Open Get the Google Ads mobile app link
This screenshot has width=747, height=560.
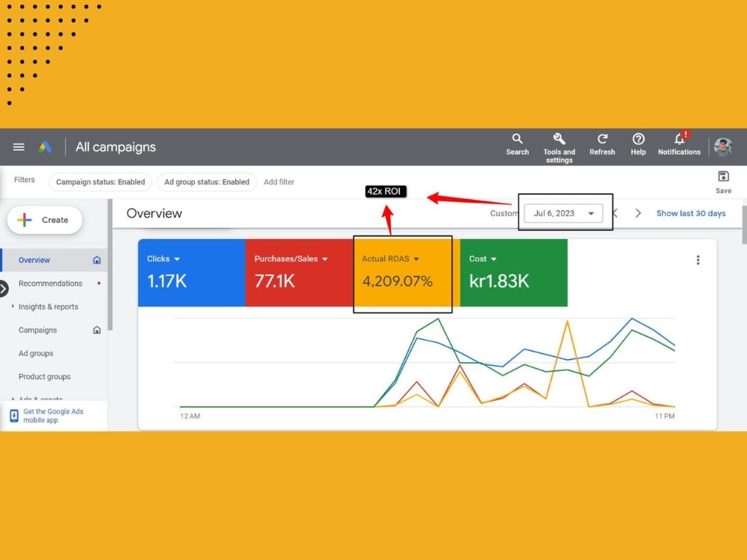53,416
